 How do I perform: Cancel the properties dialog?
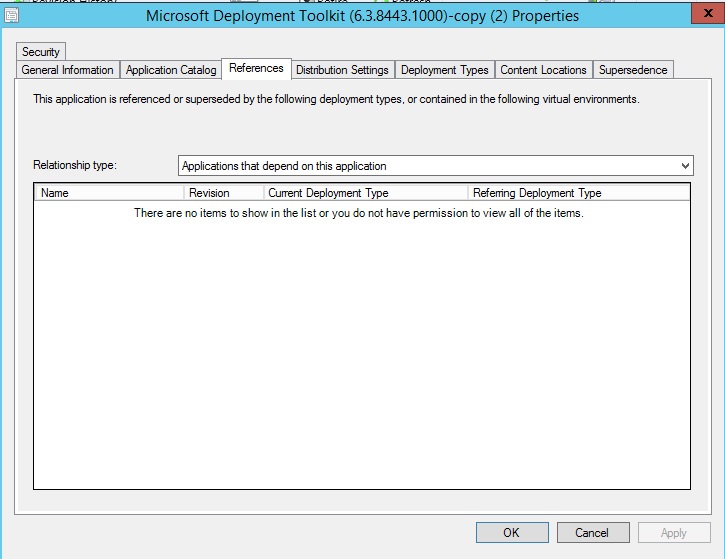pyautogui.click(x=593, y=533)
